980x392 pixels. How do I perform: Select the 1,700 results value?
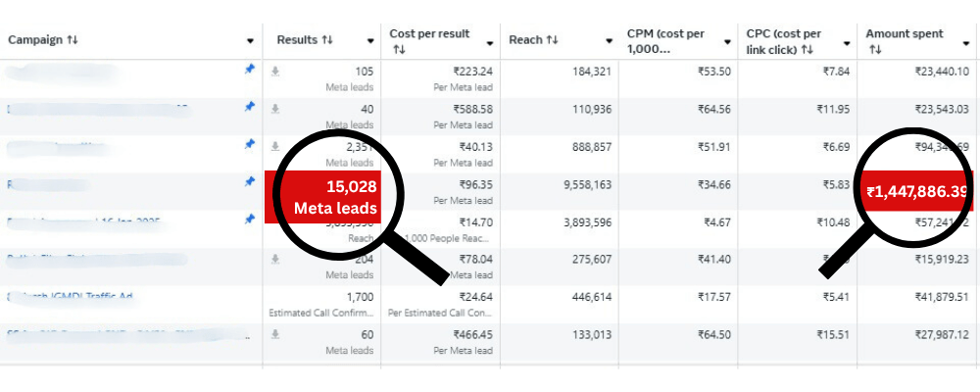point(360,297)
